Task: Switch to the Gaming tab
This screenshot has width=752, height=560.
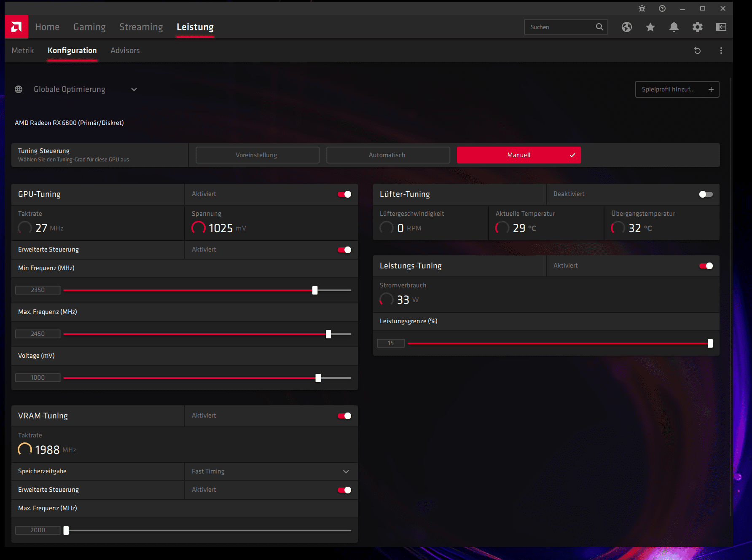Action: pos(89,27)
